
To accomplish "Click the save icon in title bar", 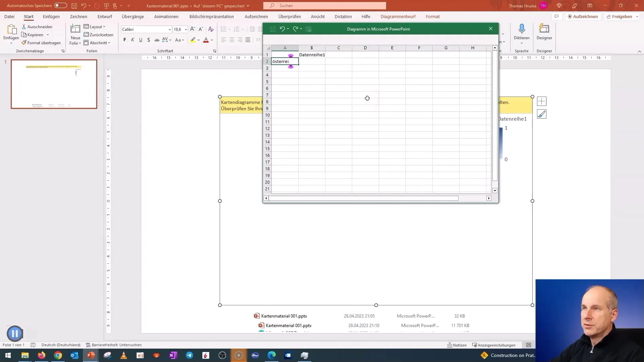I will [74, 6].
